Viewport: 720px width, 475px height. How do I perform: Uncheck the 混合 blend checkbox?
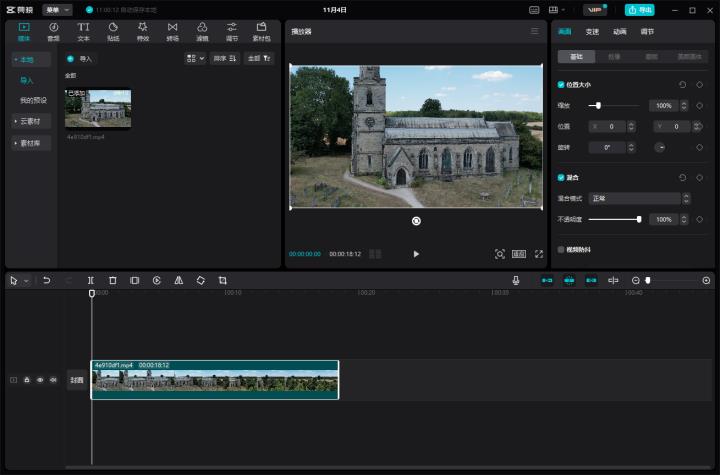click(561, 177)
